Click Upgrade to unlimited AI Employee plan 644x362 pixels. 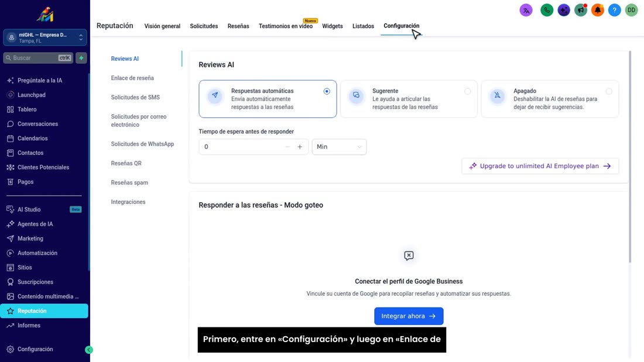[540, 166]
